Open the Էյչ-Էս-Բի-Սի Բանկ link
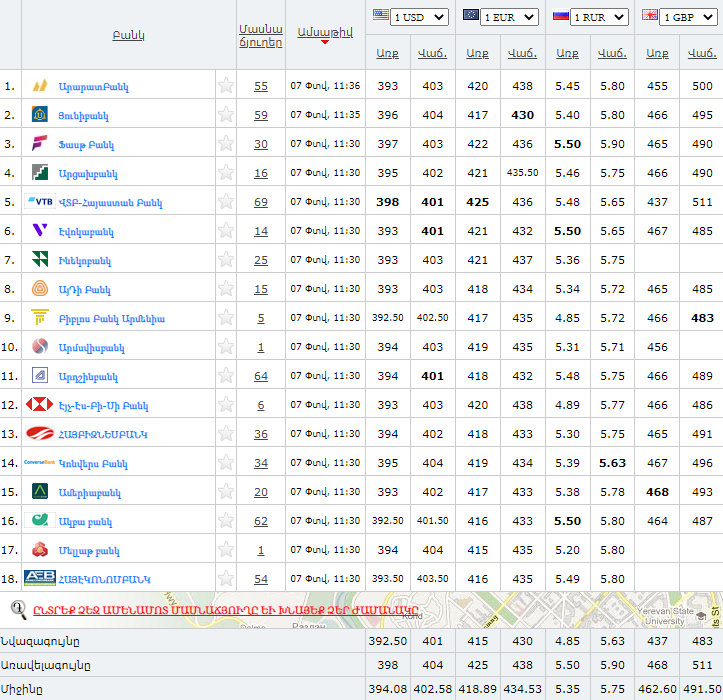Image resolution: width=723 pixels, height=700 pixels. pos(103,406)
